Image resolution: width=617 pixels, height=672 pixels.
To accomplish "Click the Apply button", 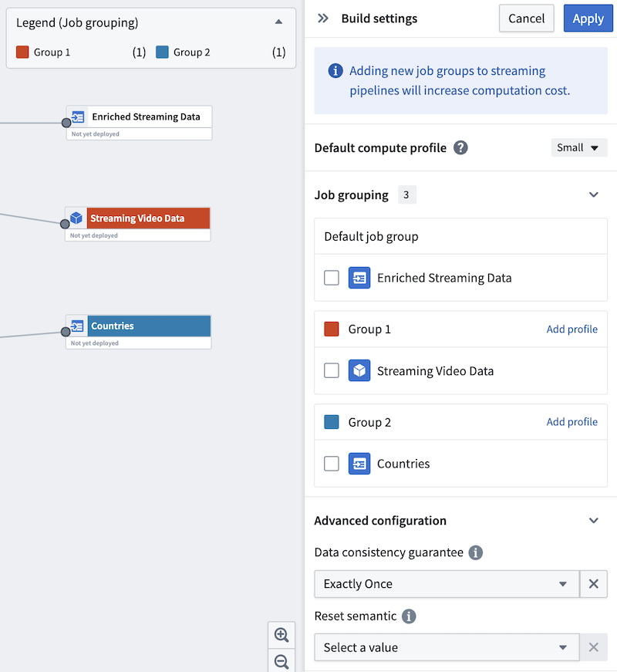I will 588,19.
